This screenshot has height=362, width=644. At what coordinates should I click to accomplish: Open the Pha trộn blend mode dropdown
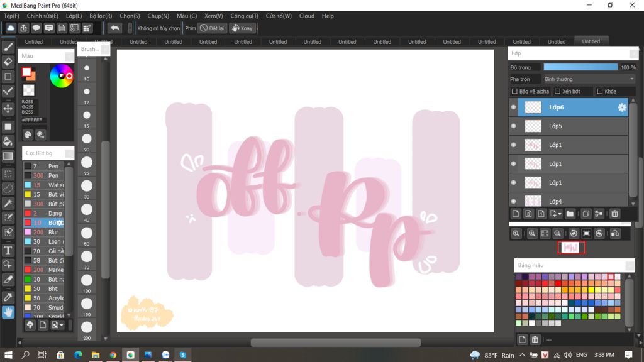click(589, 79)
